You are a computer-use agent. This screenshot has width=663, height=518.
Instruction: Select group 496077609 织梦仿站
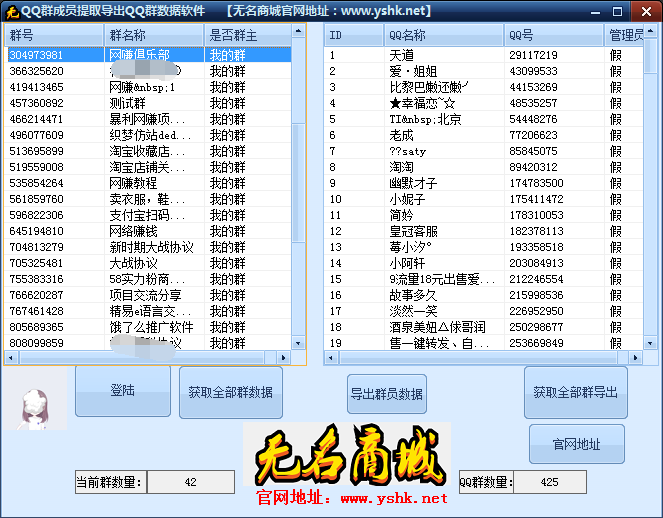click(148, 135)
